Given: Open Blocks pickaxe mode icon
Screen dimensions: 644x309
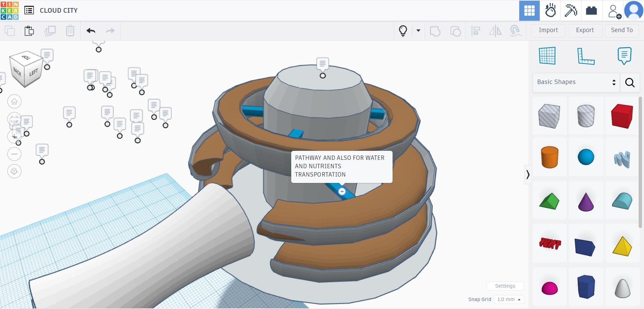Looking at the screenshot, I should click(x=571, y=11).
